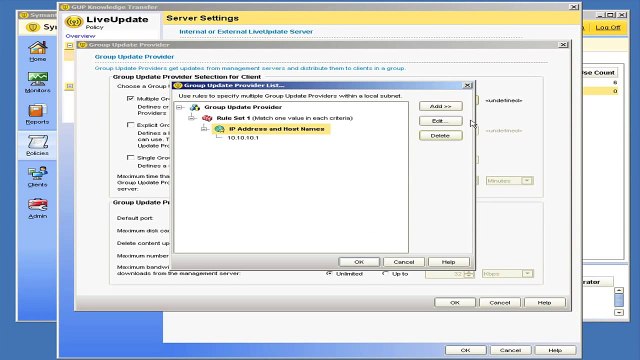
Task: Click OK in LiveUpdate Policy window
Action: [x=466, y=350]
